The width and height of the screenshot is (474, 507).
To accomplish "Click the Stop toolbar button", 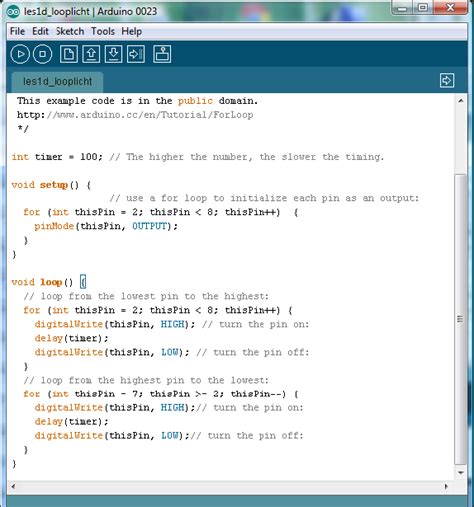I will (x=42, y=54).
